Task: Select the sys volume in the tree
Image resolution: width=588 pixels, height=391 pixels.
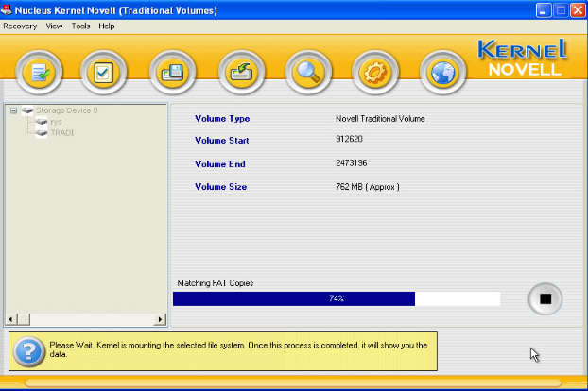Action: click(57, 122)
